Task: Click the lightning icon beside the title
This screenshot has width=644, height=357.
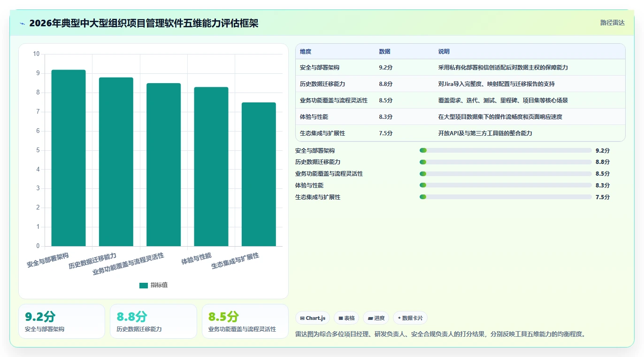Action: pyautogui.click(x=22, y=23)
